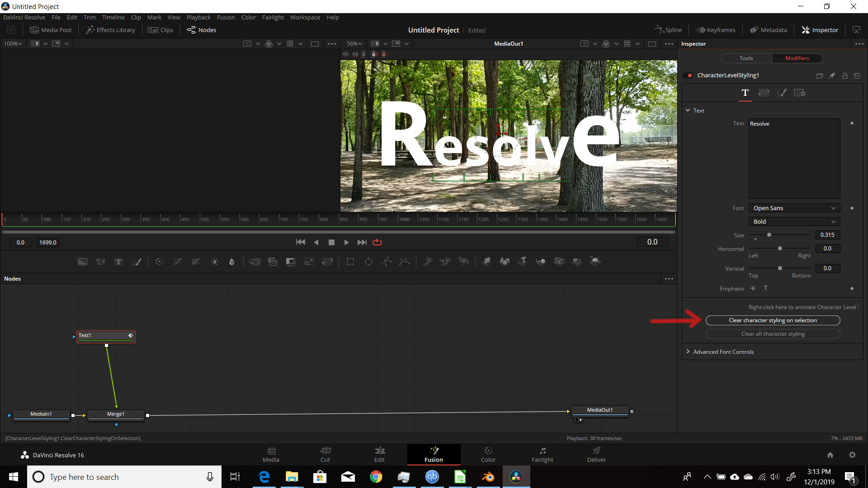Add a Color Curves node from the toolbar
The image size is (868, 488).
(x=178, y=262)
